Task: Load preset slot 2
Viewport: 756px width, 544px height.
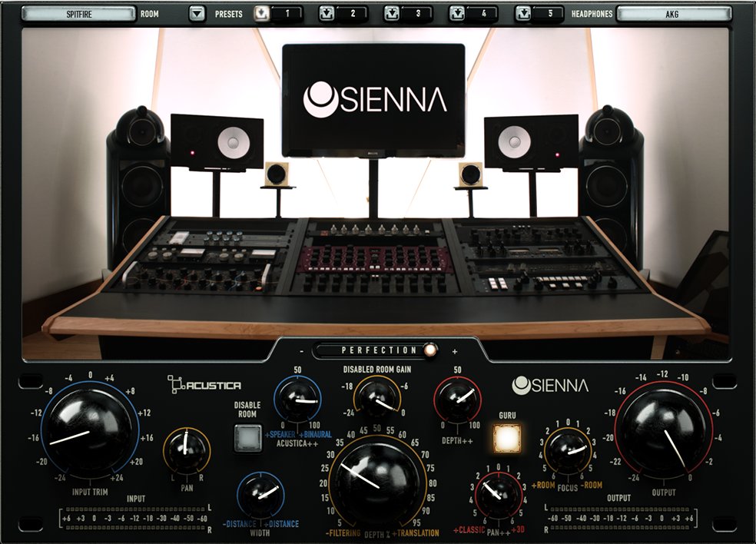Action: [353, 14]
